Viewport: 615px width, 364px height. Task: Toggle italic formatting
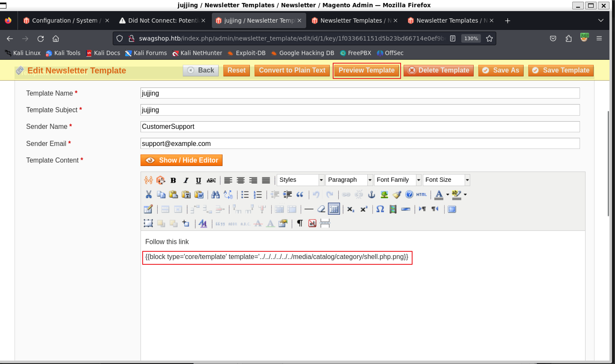pyautogui.click(x=186, y=180)
